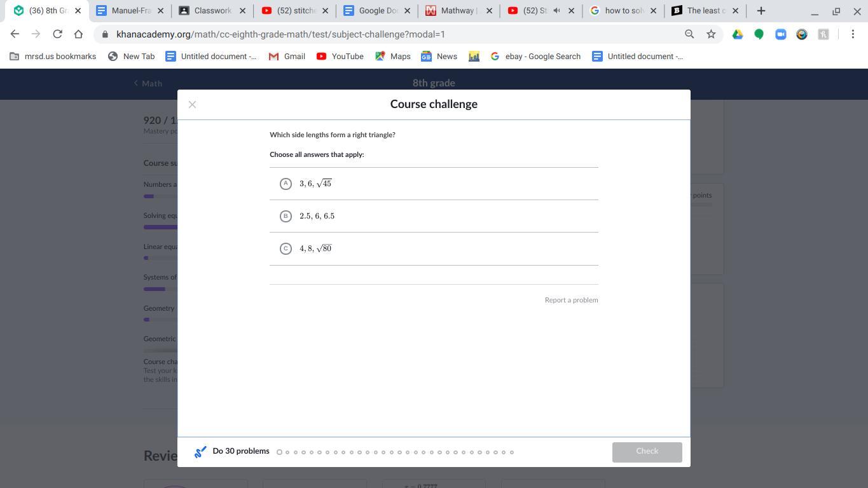Image resolution: width=868 pixels, height=488 pixels.
Task: Close the Mathway tab
Action: pyautogui.click(x=489, y=11)
